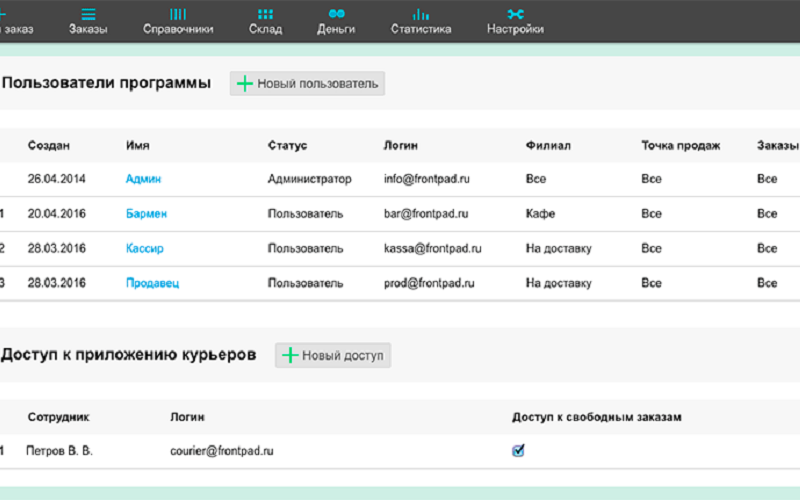Click employee name Петров В. В.
The width and height of the screenshot is (800, 500).
(x=59, y=451)
